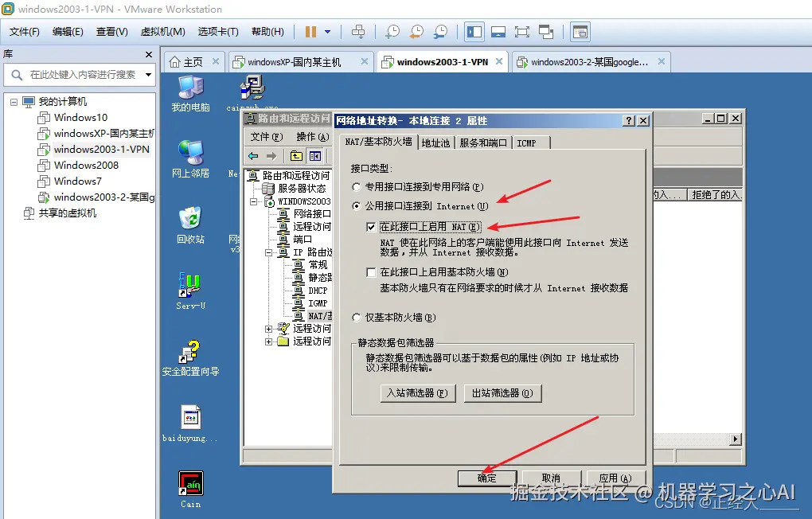812x519 pixels.
Task: Pause the virtual machine from the toolbar
Action: 310,32
